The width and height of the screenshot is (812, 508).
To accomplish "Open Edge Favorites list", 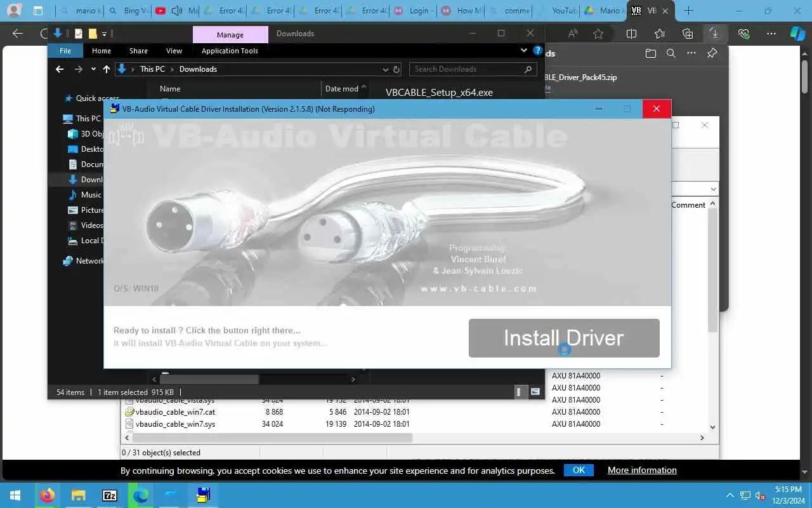I will click(660, 34).
